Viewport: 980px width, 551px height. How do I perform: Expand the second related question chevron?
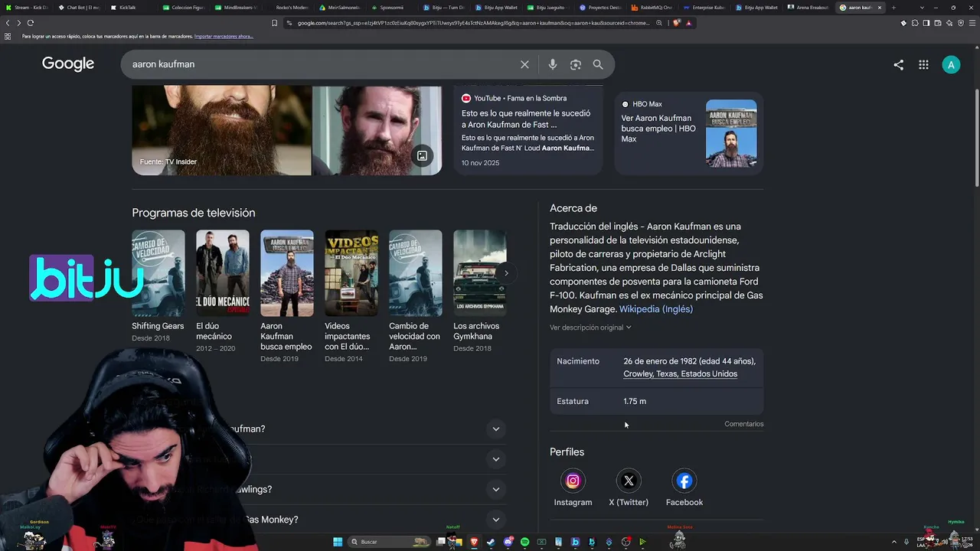(x=496, y=459)
